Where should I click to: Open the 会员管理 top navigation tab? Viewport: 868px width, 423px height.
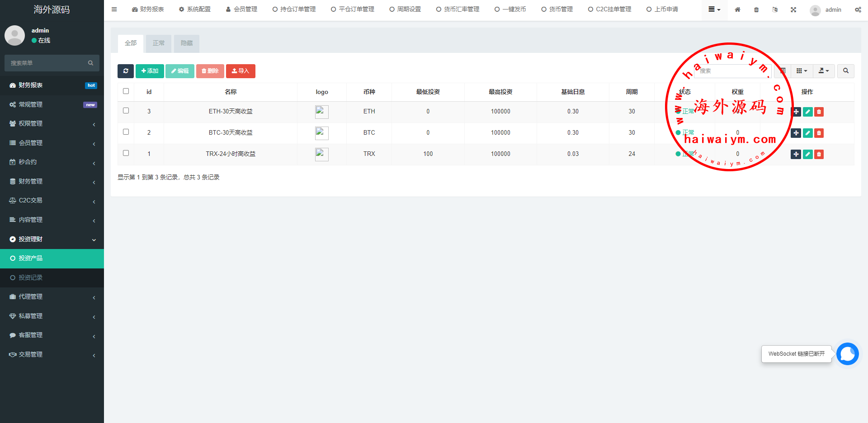coord(241,9)
